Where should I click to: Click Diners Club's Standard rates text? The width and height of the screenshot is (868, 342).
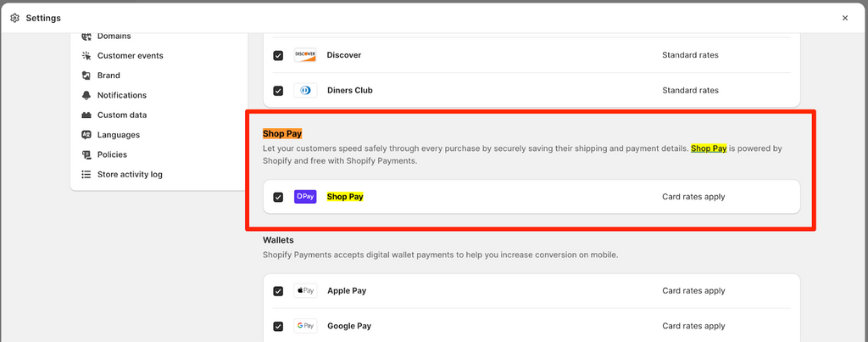(690, 90)
